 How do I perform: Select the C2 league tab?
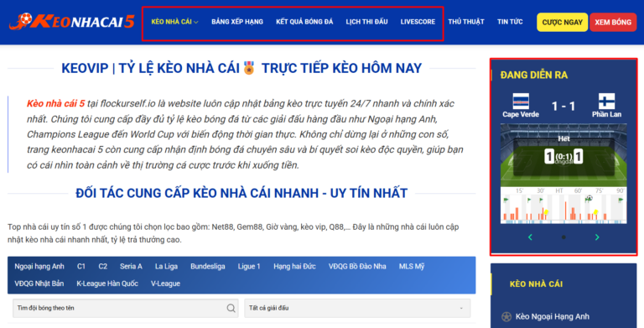[102, 267]
